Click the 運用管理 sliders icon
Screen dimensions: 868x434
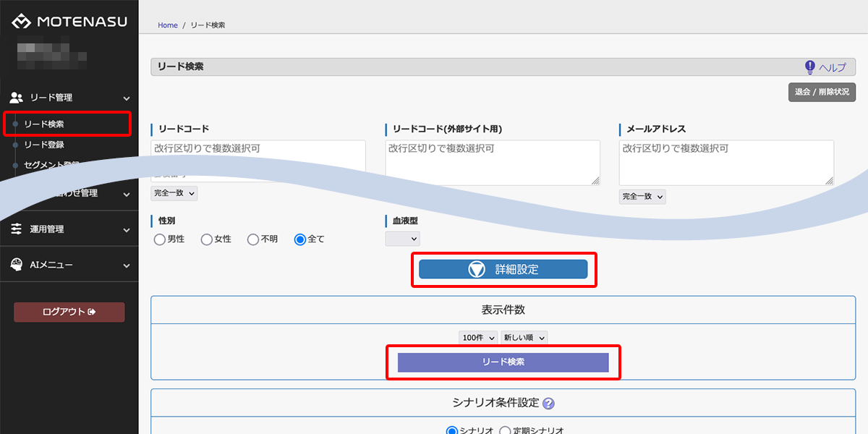[17, 229]
